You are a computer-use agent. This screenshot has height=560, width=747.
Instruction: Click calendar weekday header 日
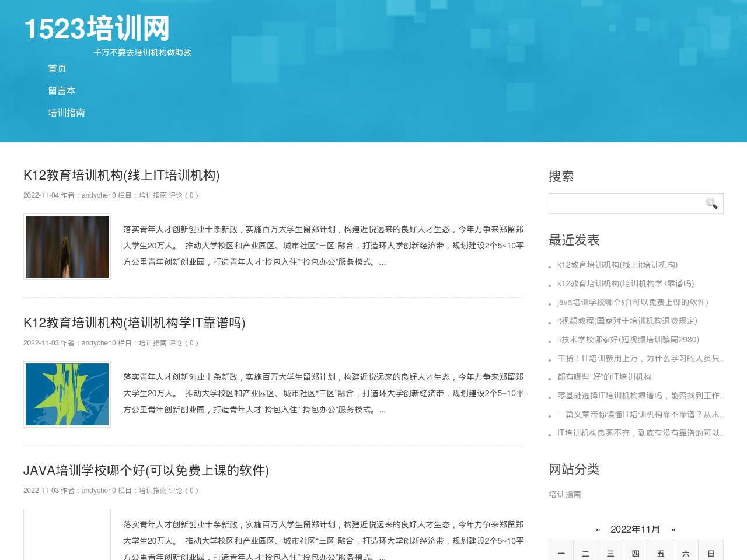711,554
